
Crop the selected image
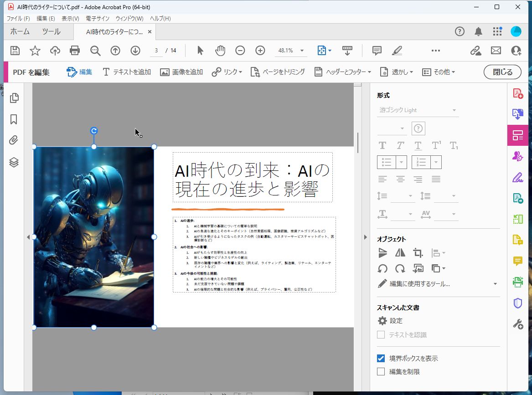[418, 252]
